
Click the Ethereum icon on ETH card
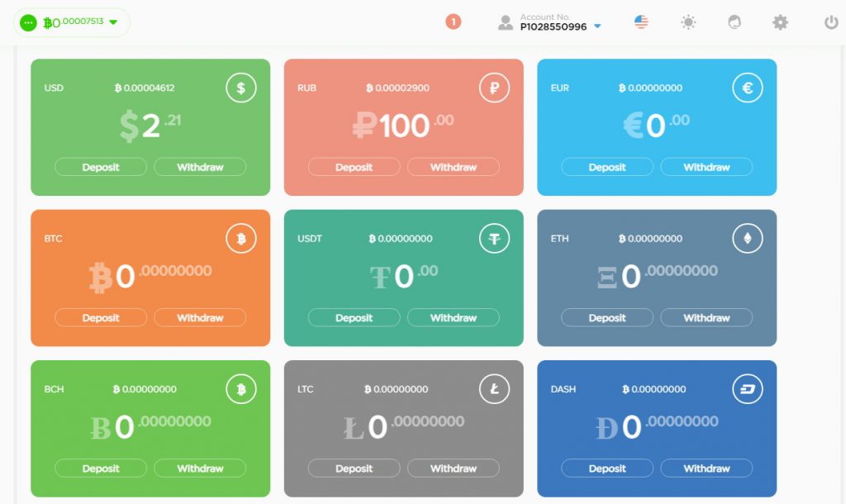[747, 240]
